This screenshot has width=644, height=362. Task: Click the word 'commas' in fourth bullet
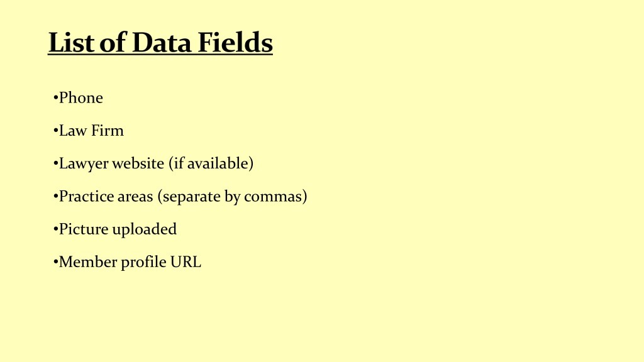[273, 197]
